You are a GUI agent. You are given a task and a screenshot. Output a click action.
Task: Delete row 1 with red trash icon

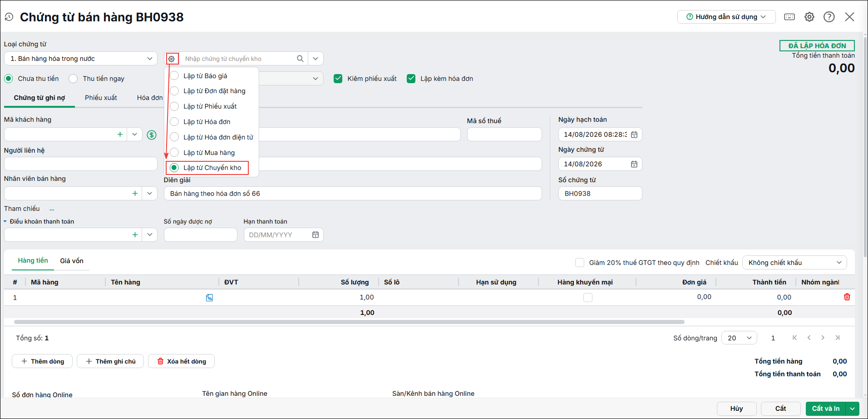click(x=847, y=297)
